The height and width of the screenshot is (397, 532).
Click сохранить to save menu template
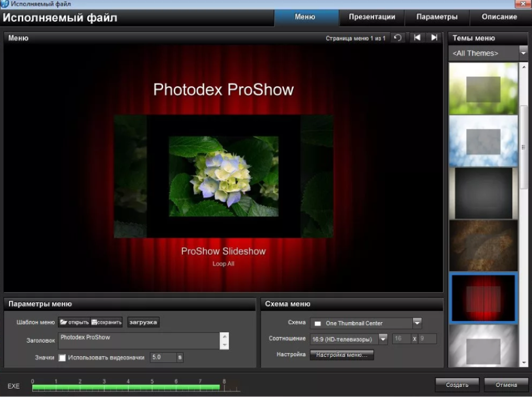(x=107, y=322)
